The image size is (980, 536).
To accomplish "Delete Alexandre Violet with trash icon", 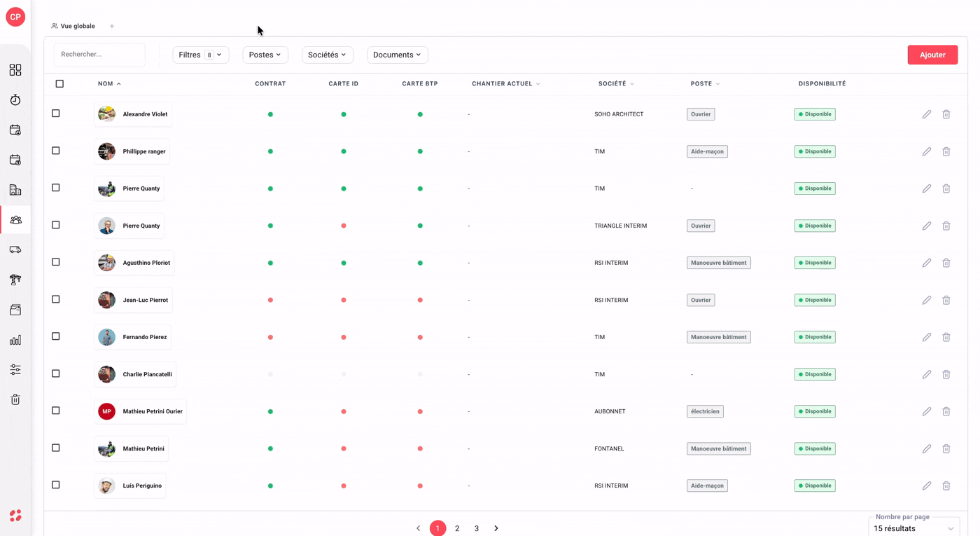I will coord(946,114).
